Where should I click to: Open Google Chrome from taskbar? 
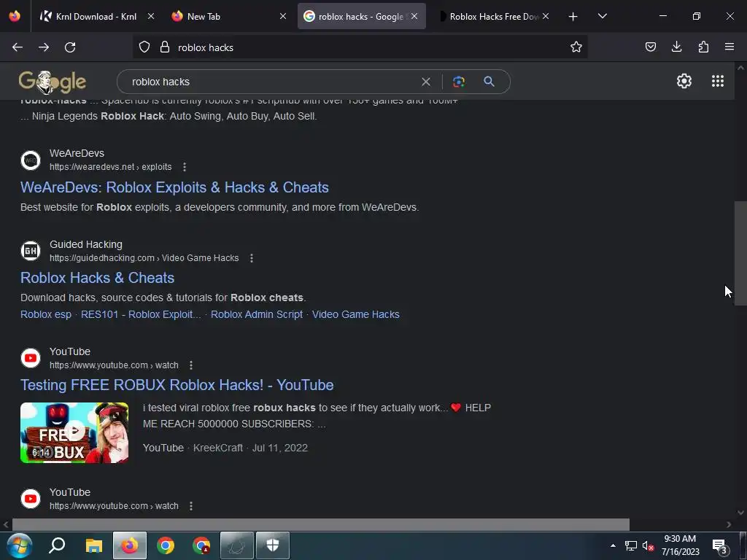(x=166, y=545)
